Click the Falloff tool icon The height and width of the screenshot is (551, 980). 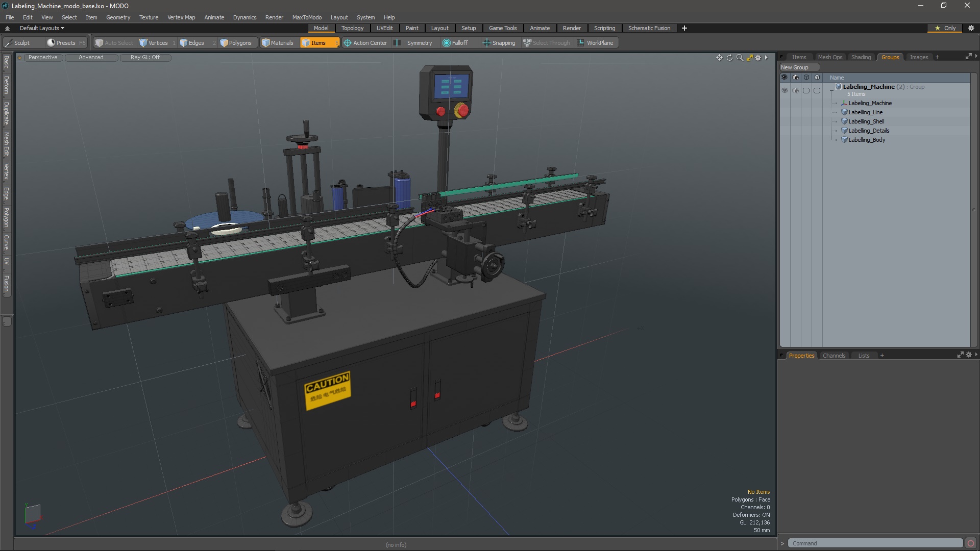coord(447,43)
